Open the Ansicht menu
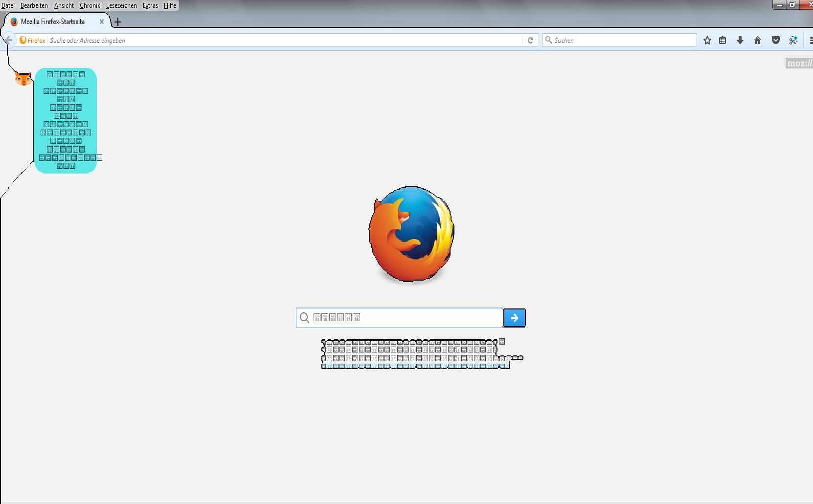 tap(64, 5)
